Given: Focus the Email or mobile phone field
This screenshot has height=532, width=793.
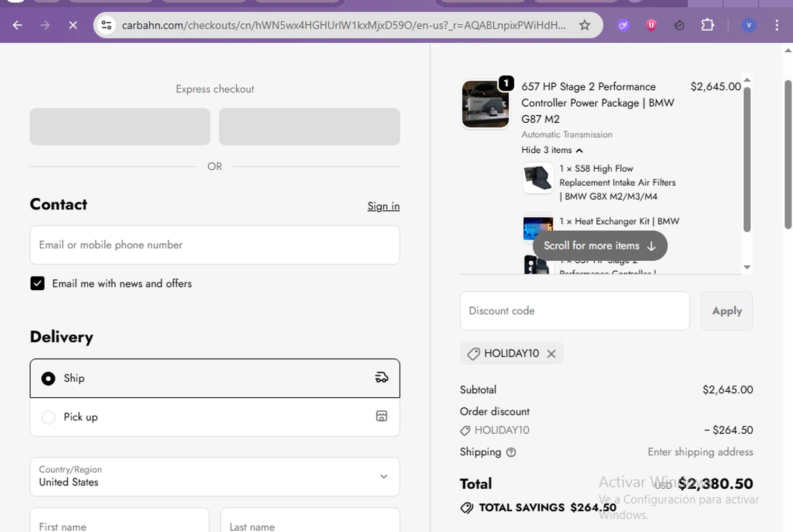Looking at the screenshot, I should 215,245.
